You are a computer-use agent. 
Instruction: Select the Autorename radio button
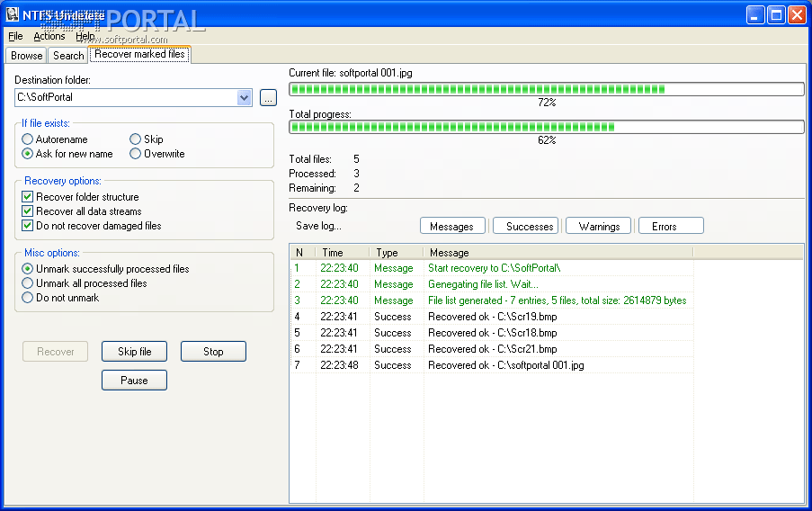[x=55, y=139]
